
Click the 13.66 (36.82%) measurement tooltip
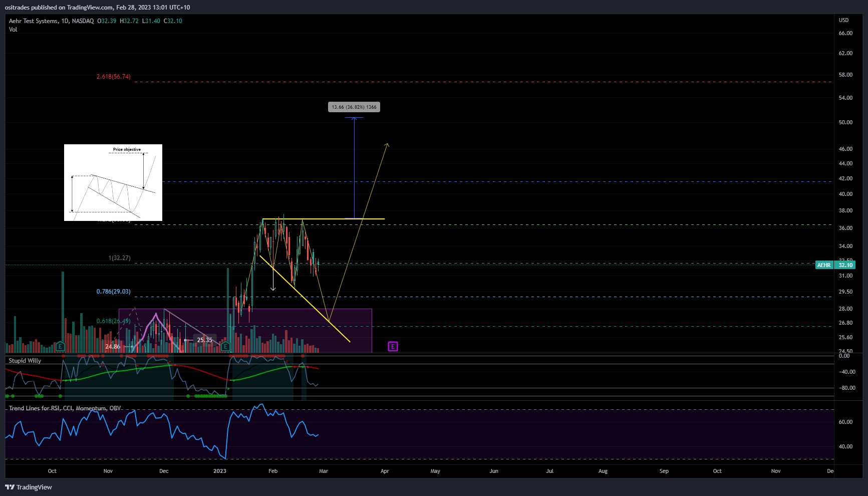click(x=354, y=107)
